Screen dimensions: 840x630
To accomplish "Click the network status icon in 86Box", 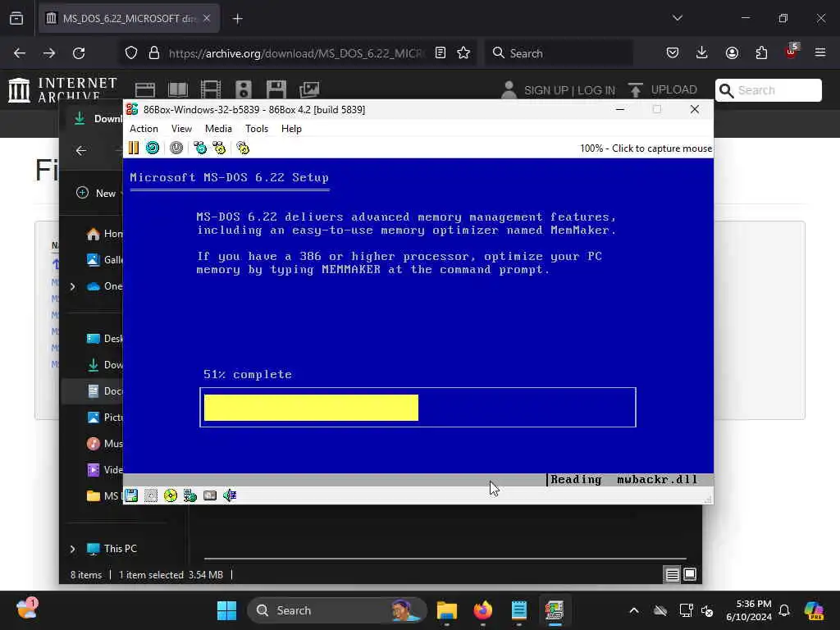I will point(190,495).
